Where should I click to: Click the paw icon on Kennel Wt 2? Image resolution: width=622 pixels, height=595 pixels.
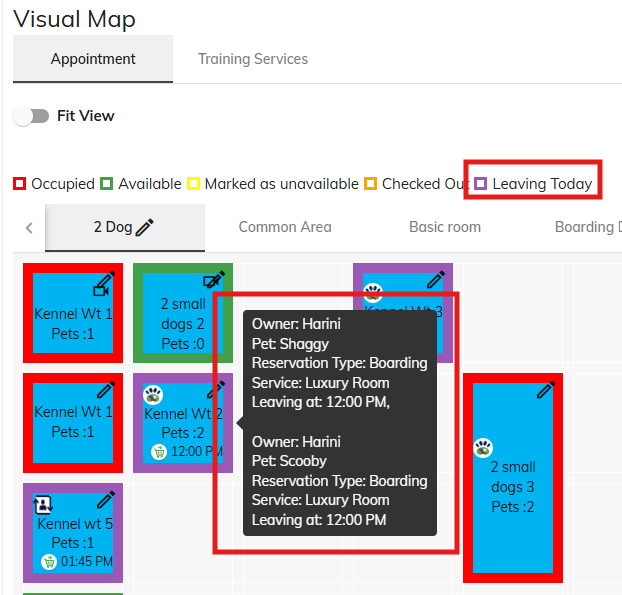pyautogui.click(x=154, y=394)
